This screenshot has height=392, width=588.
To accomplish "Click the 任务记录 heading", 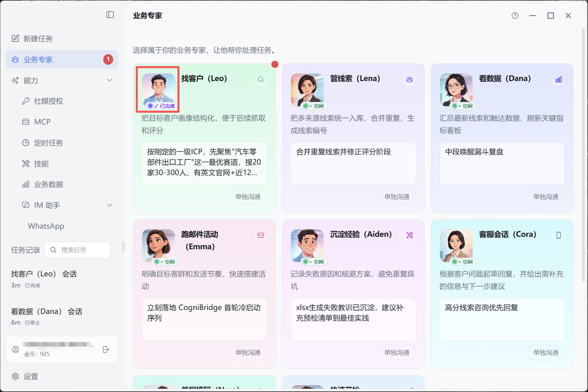I will click(x=25, y=250).
